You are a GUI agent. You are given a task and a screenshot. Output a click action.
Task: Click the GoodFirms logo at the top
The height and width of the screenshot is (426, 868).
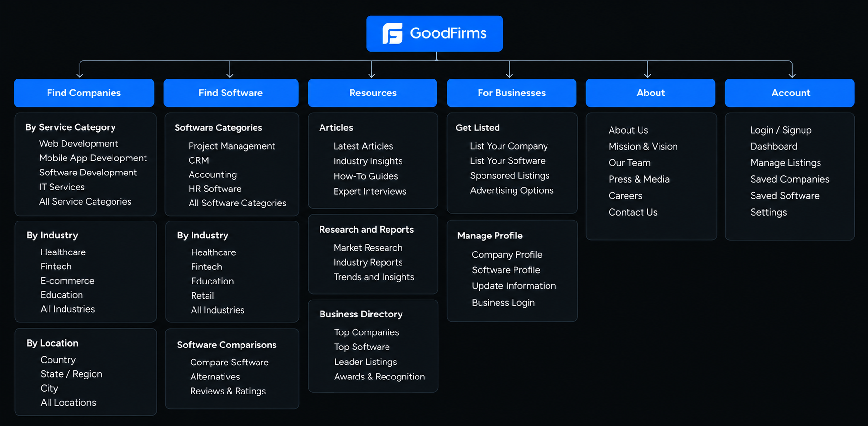click(x=434, y=33)
